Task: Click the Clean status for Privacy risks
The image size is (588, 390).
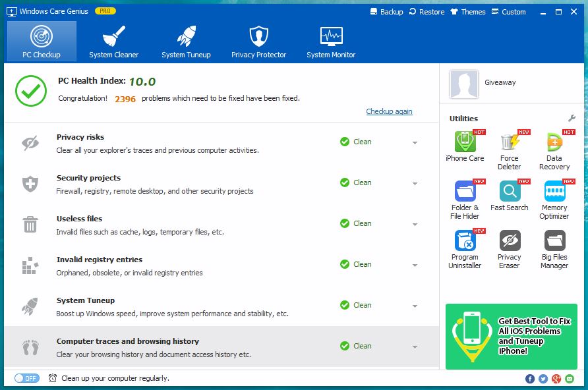Action: [356, 142]
